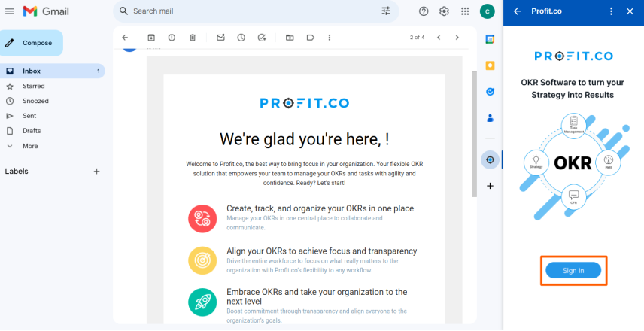Open Google Keep side panel icon
The width and height of the screenshot is (644, 331).
[490, 65]
